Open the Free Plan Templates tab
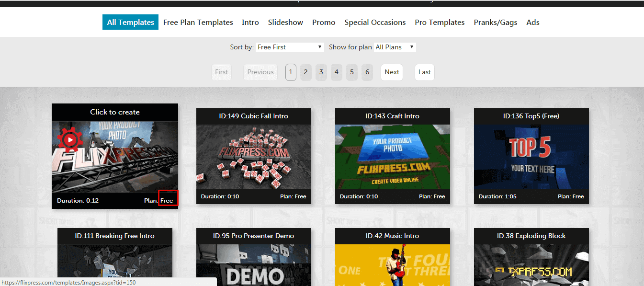This screenshot has height=286, width=644. pyautogui.click(x=198, y=22)
